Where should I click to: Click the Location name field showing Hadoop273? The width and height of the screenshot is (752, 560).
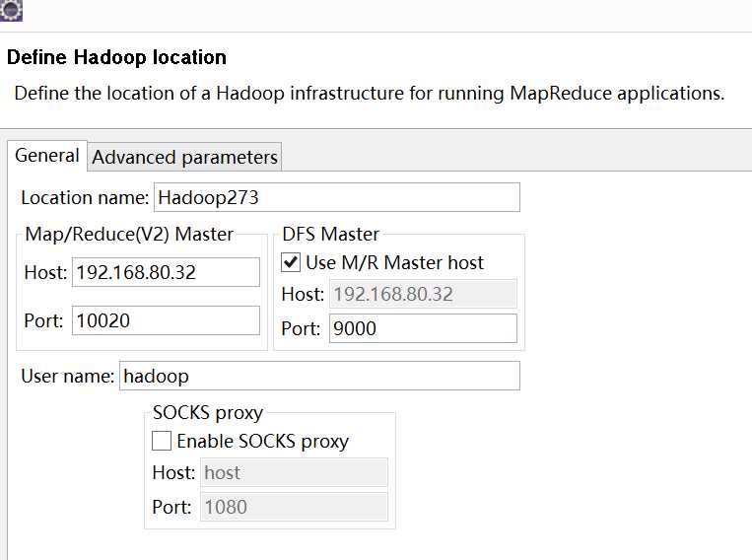click(x=337, y=197)
